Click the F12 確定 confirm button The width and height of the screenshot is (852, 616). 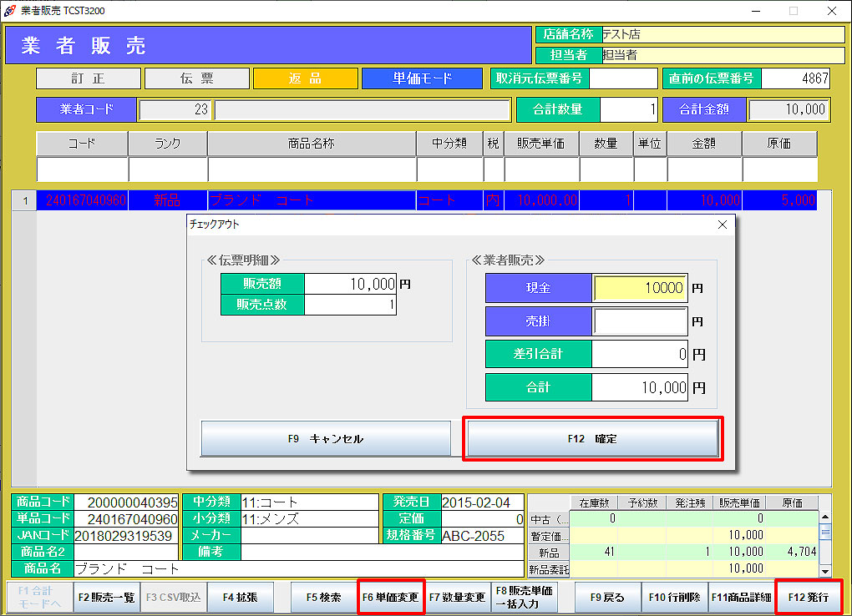pyautogui.click(x=592, y=438)
